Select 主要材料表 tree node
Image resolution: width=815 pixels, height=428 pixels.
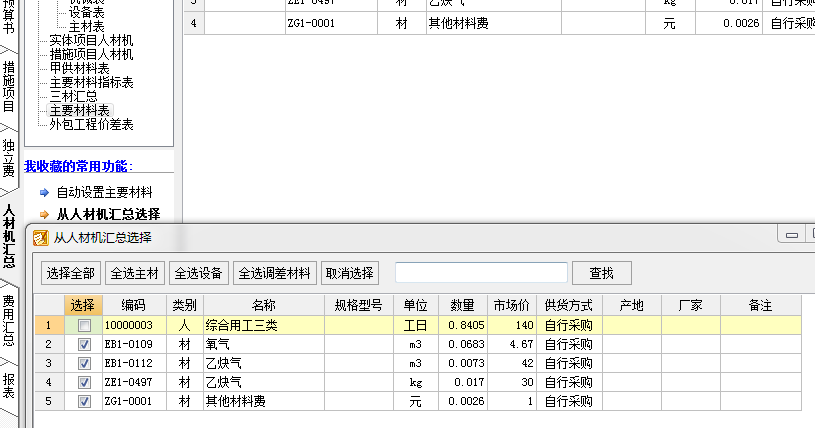point(79,110)
